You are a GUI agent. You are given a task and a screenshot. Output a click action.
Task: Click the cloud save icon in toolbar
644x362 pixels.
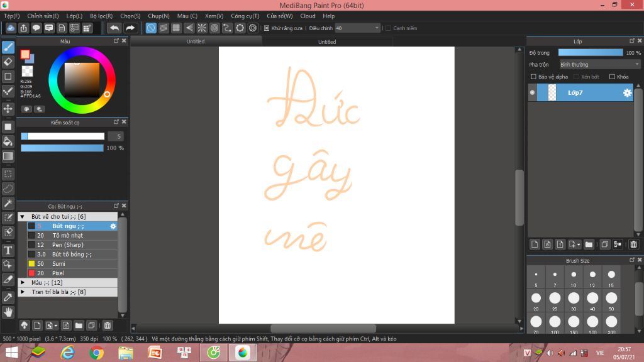[11, 28]
